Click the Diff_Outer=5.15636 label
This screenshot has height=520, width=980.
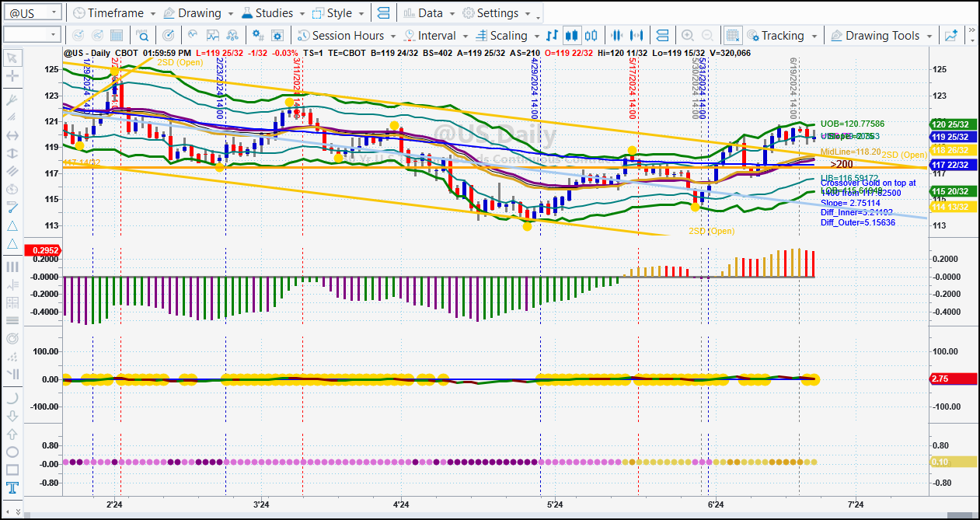pos(858,222)
